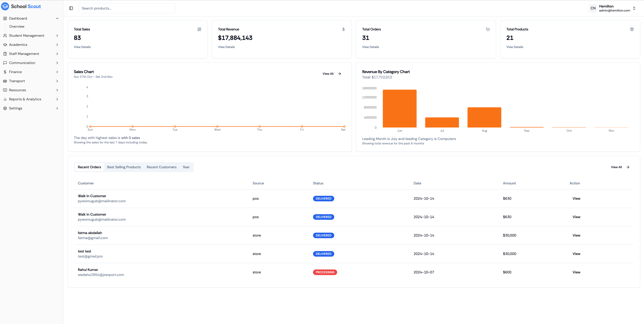Viewport: 644px width, 324px height.
Task: Toggle the sidebar collapse control
Action: point(71,8)
